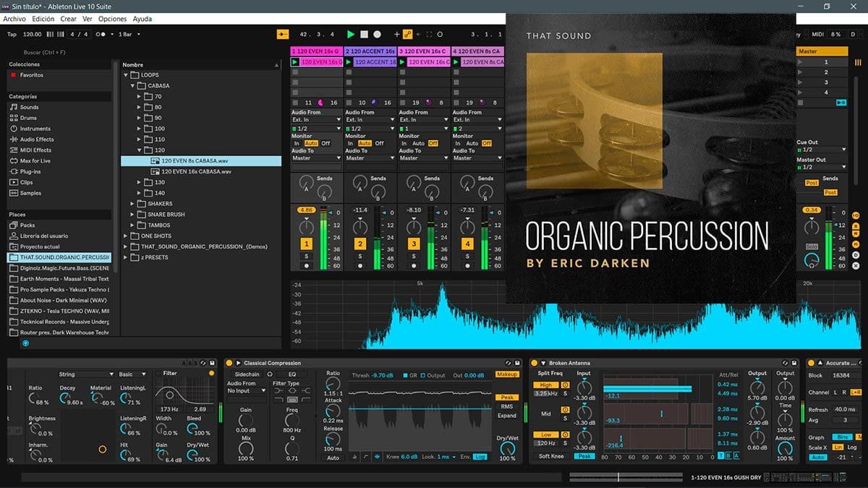
Task: Click the Arrangement Record circle button
Action: coord(378,34)
